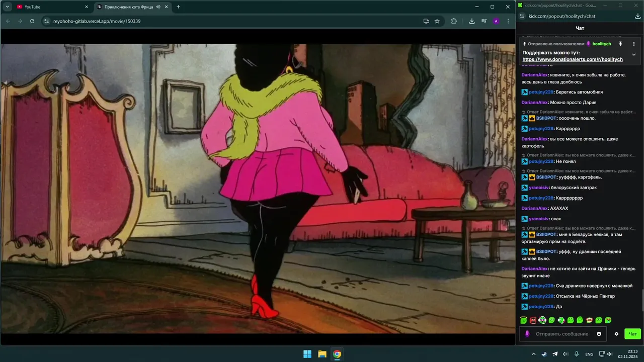Open chat settings gear icon

616,334
